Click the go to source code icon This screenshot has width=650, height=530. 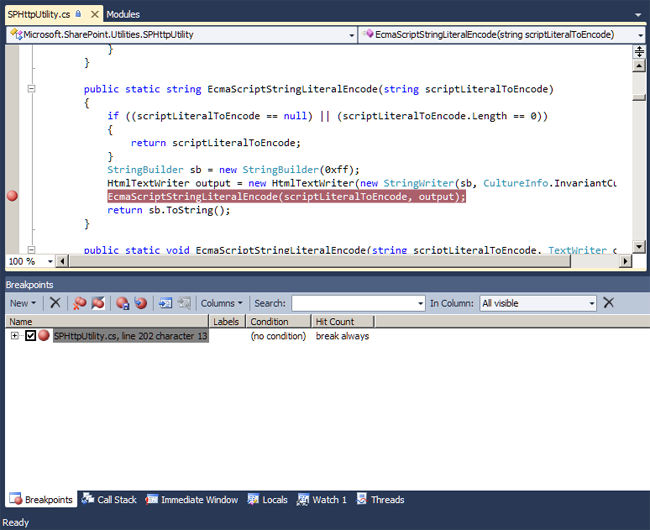[165, 303]
